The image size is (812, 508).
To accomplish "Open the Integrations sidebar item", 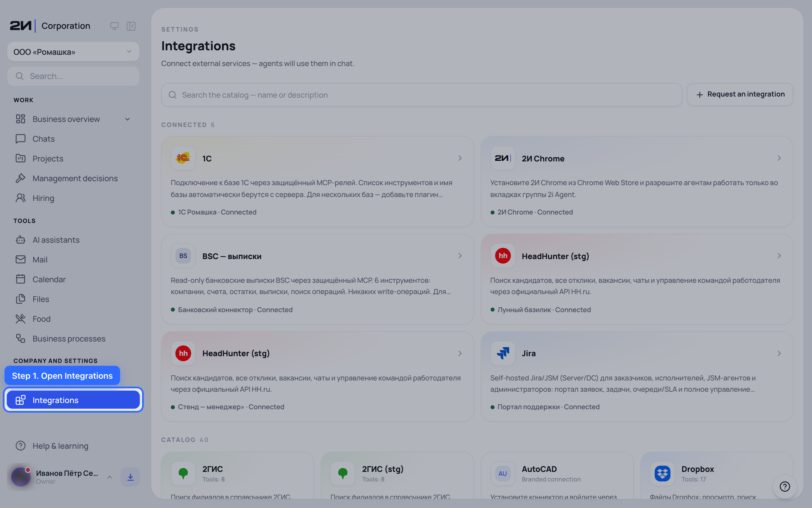I will click(73, 400).
